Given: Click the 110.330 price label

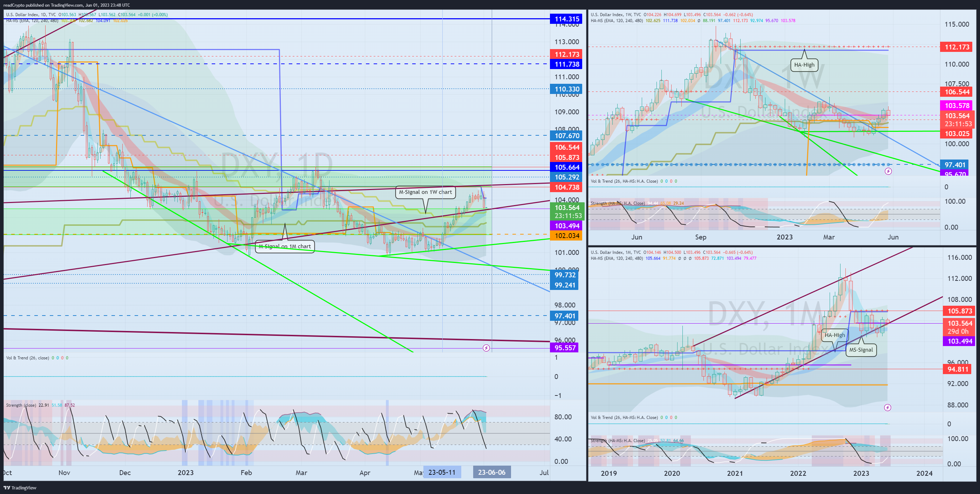Looking at the screenshot, I should click(566, 89).
